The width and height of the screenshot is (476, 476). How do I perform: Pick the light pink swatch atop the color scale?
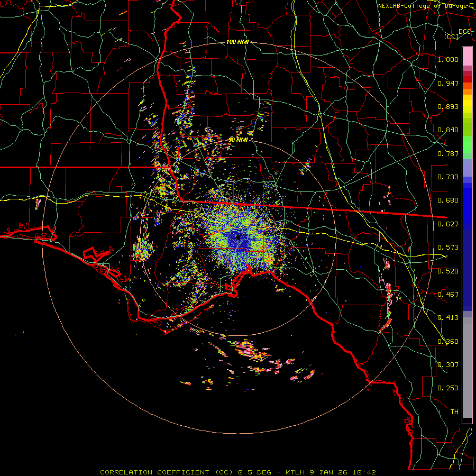click(x=467, y=56)
